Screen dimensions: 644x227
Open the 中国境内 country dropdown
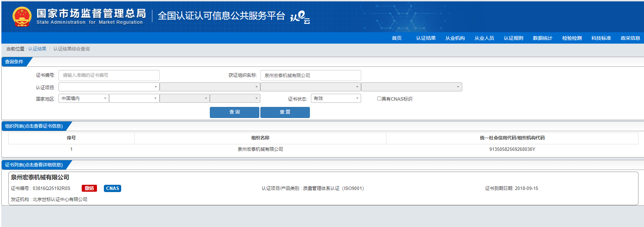pos(84,98)
